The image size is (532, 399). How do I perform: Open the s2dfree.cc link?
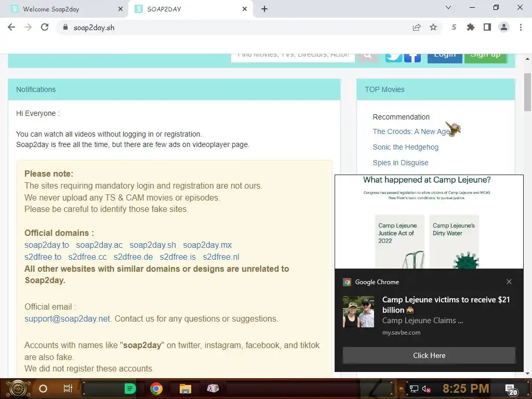coord(87,257)
